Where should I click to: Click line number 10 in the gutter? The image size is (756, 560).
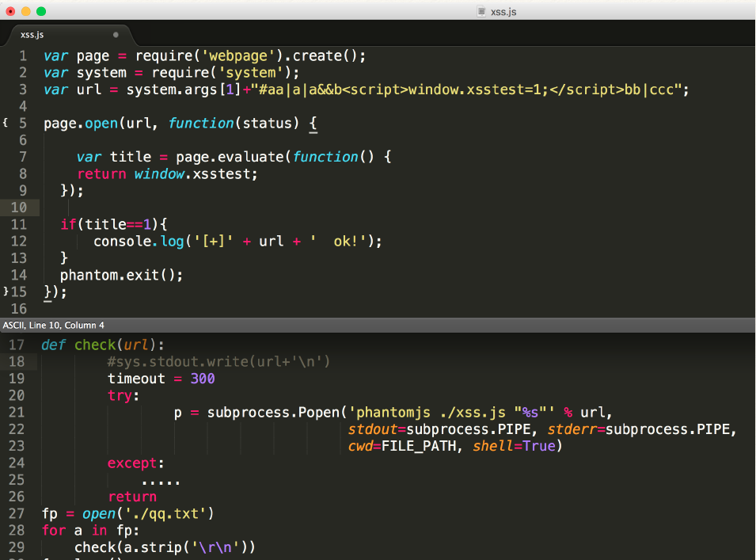point(19,208)
